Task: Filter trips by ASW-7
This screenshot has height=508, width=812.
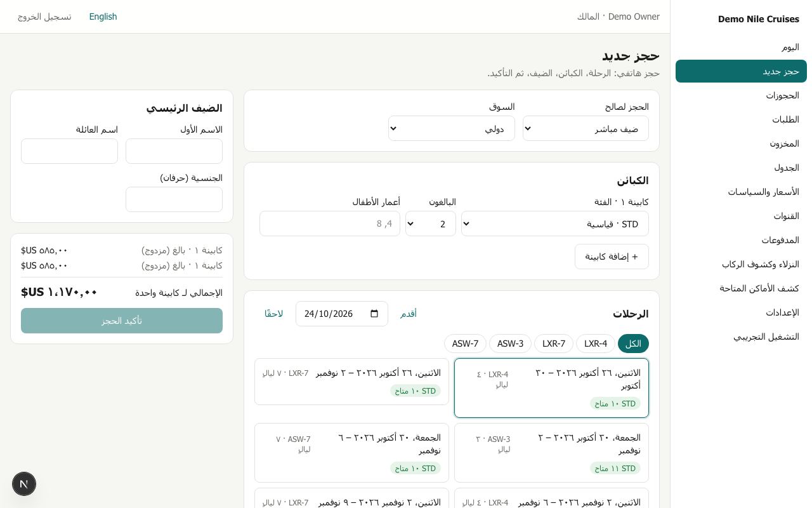Action: click(x=465, y=344)
